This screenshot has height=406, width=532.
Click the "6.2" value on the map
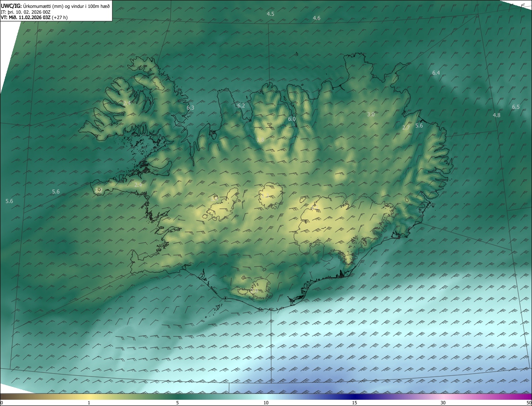(241, 106)
